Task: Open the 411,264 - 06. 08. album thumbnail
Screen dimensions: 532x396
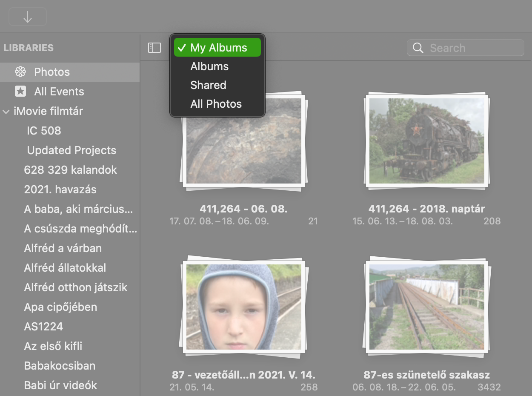Action: pyautogui.click(x=244, y=141)
